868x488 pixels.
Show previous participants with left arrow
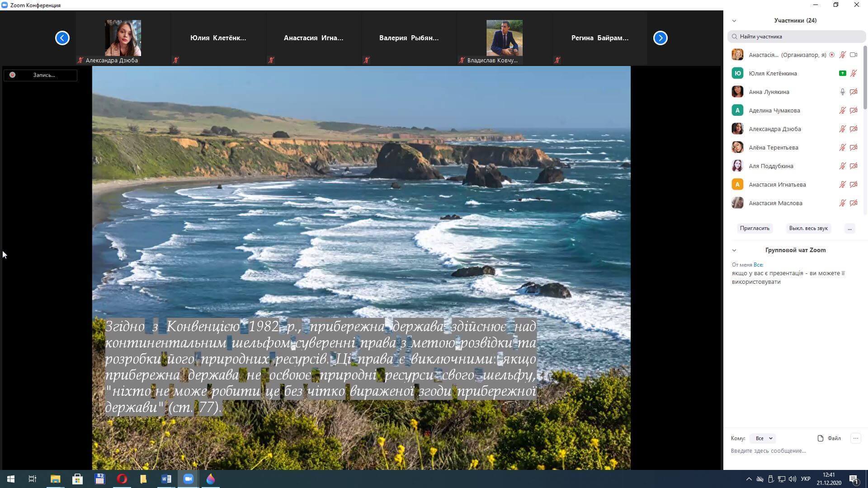tap(62, 38)
